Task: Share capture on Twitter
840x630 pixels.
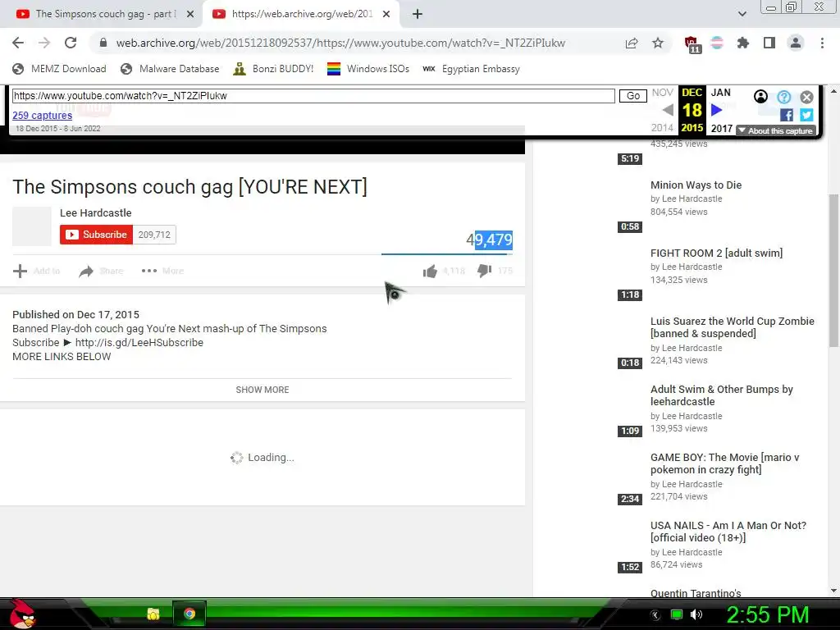Action: pos(807,115)
